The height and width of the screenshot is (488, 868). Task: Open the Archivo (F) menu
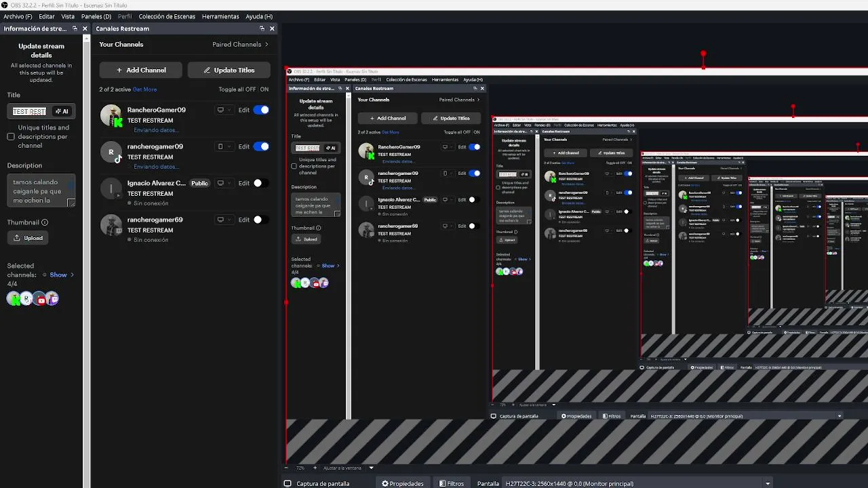pos(18,16)
